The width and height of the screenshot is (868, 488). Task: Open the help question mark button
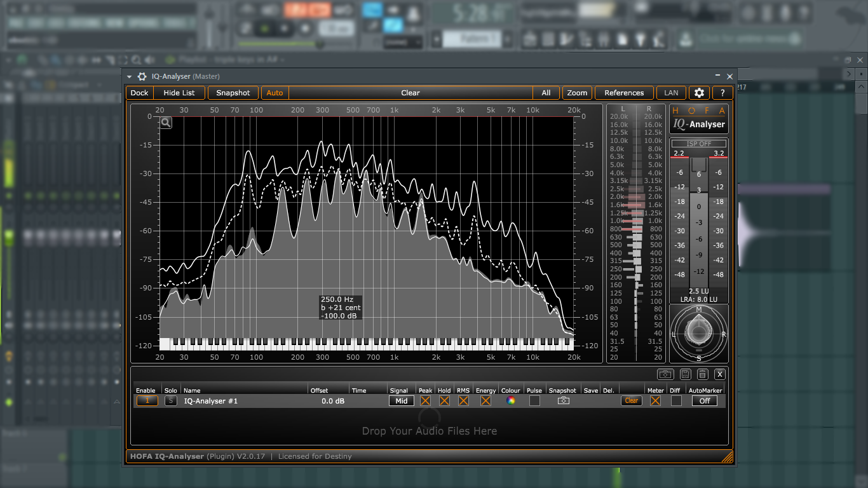click(x=722, y=93)
